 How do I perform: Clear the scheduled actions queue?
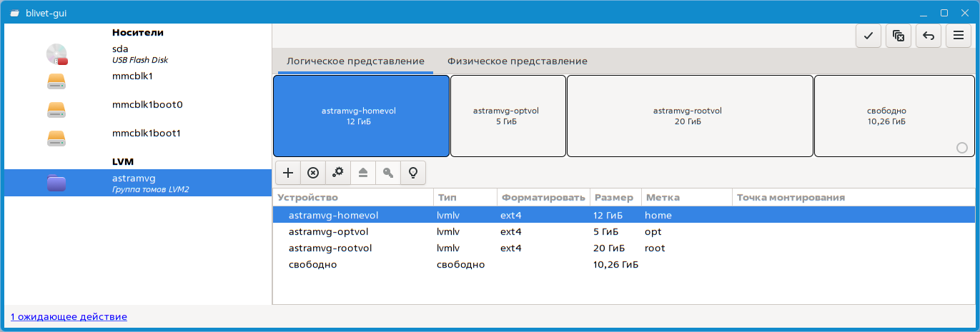(x=899, y=36)
